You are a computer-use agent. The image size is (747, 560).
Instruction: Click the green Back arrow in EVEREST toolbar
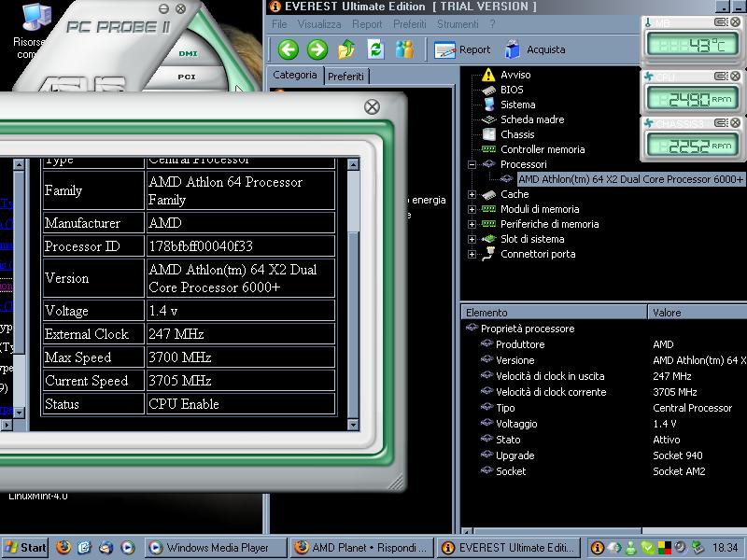click(x=289, y=49)
